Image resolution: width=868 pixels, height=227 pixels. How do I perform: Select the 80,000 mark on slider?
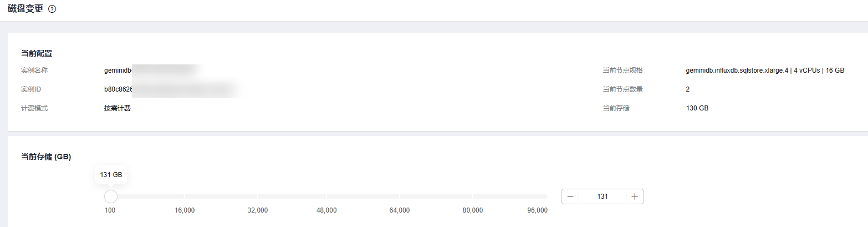pos(473,210)
